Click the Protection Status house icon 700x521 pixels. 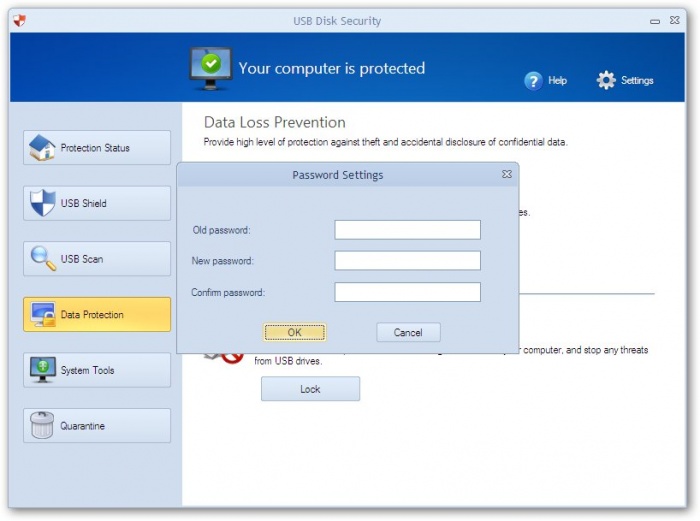[42, 147]
